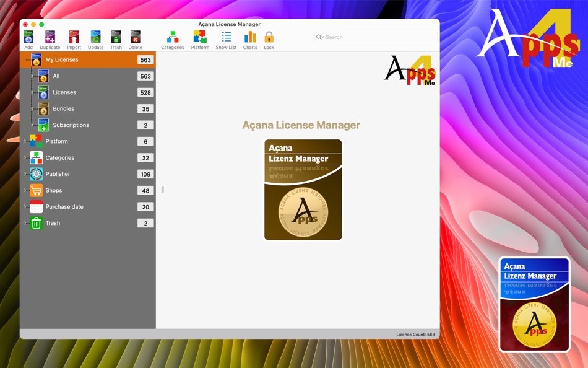588x368 pixels.
Task: Click the Trash toolbar icon
Action: 116,37
